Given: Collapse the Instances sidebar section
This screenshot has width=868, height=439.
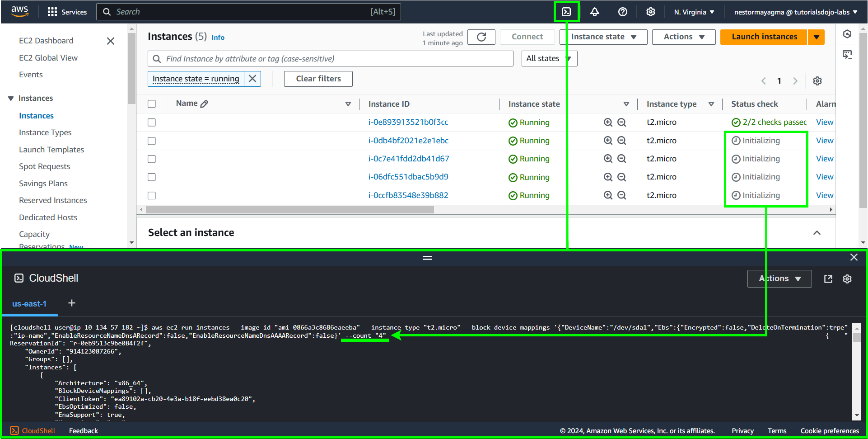Looking at the screenshot, I should 11,99.
